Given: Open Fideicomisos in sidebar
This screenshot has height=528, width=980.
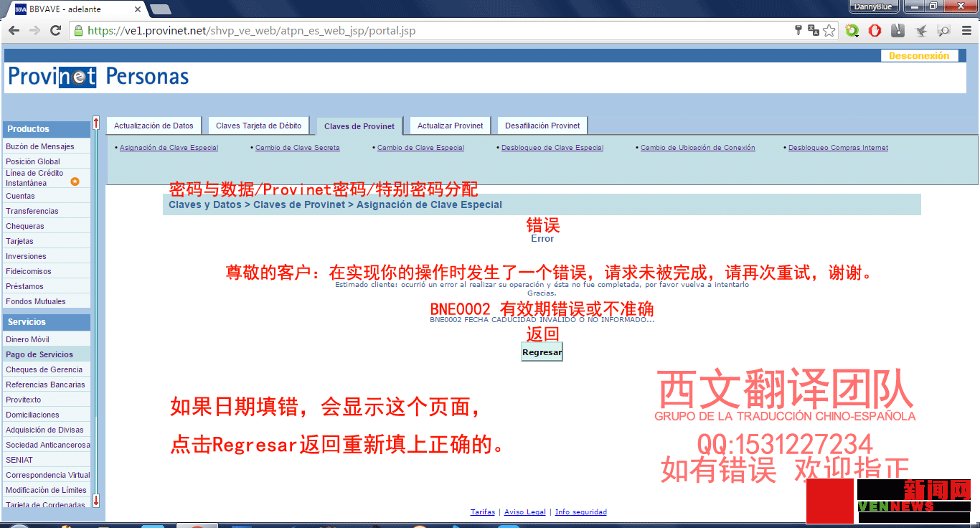Looking at the screenshot, I should 47,271.
